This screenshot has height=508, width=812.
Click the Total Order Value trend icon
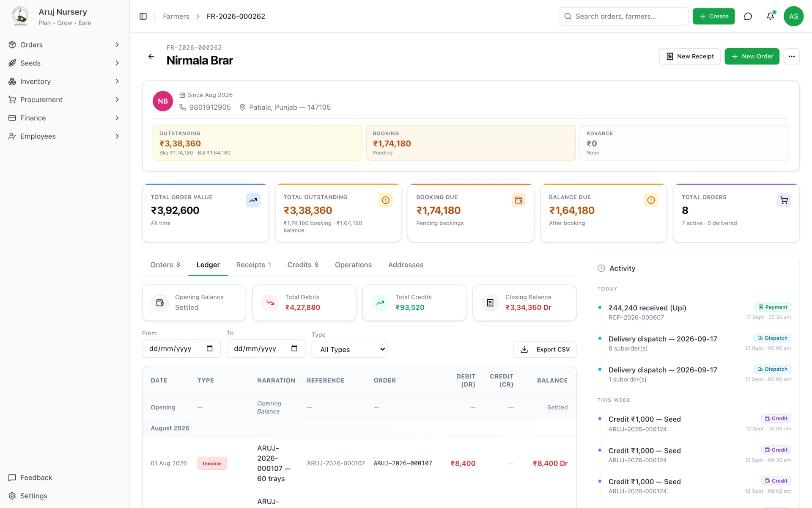click(x=253, y=200)
